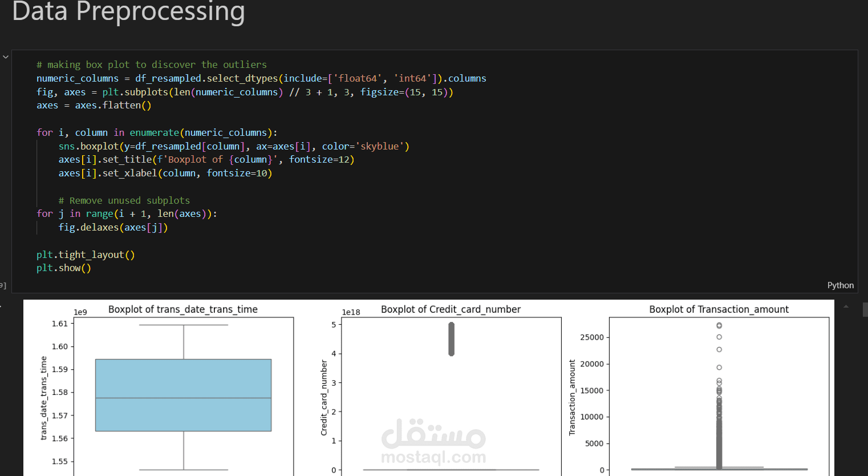Select the 'Data Preprocessing' heading
868x476 pixels.
[128, 13]
